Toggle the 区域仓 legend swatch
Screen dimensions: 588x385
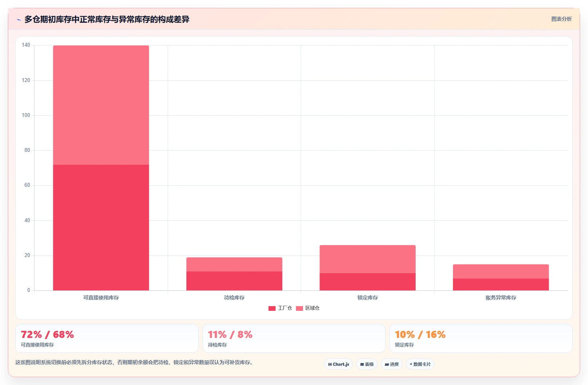pyautogui.click(x=299, y=308)
